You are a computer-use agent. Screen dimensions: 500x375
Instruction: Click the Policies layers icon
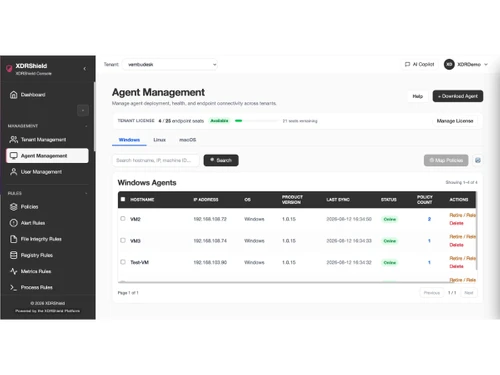click(14, 207)
